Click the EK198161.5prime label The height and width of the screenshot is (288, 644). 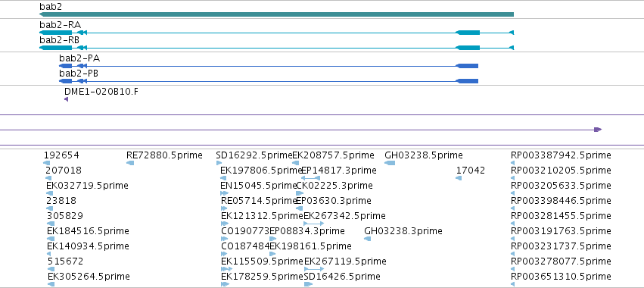pyautogui.click(x=310, y=246)
